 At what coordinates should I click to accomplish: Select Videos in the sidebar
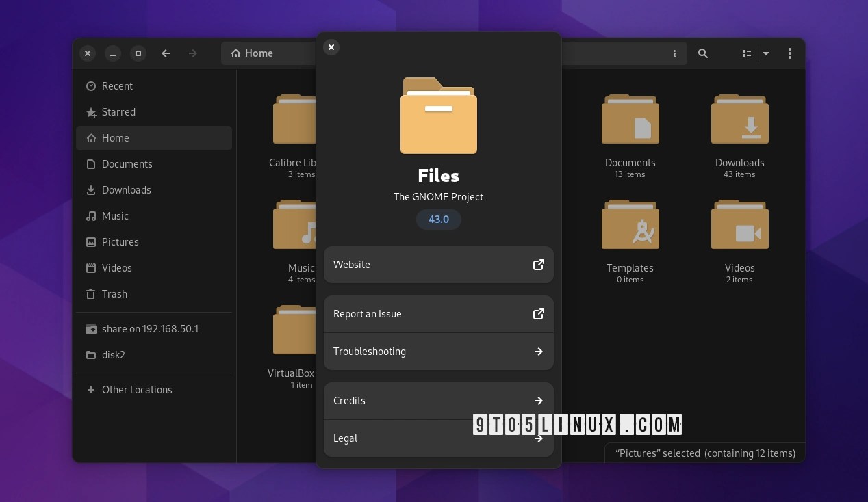(x=154, y=268)
